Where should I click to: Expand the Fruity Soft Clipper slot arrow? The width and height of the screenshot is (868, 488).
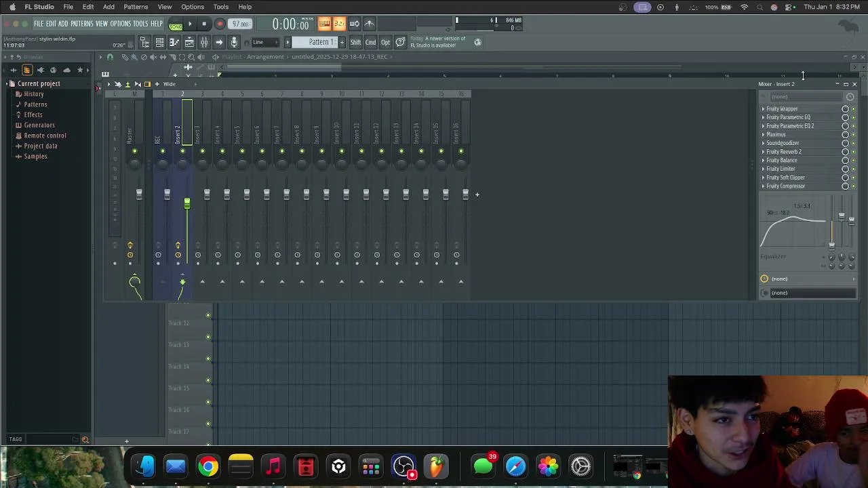tap(763, 178)
